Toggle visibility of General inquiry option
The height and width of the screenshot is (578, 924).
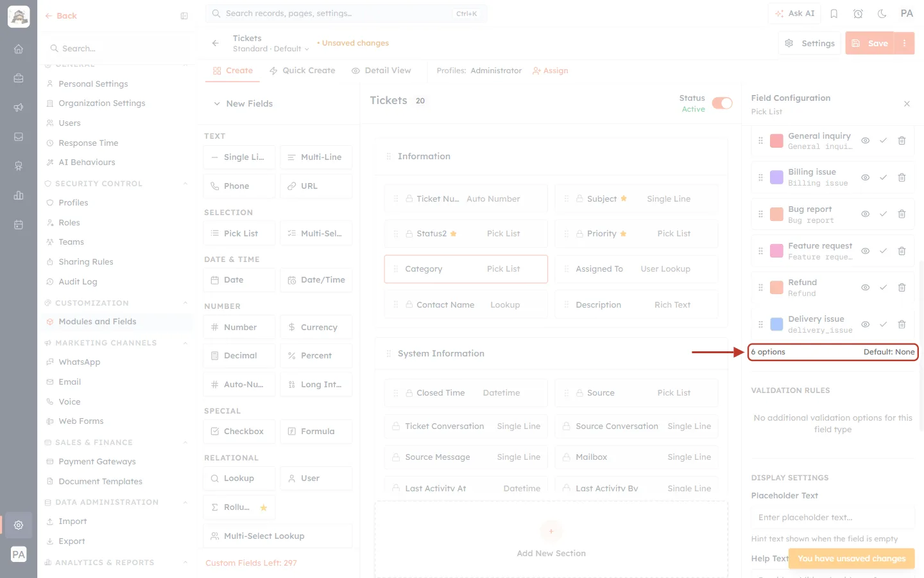[x=865, y=141]
